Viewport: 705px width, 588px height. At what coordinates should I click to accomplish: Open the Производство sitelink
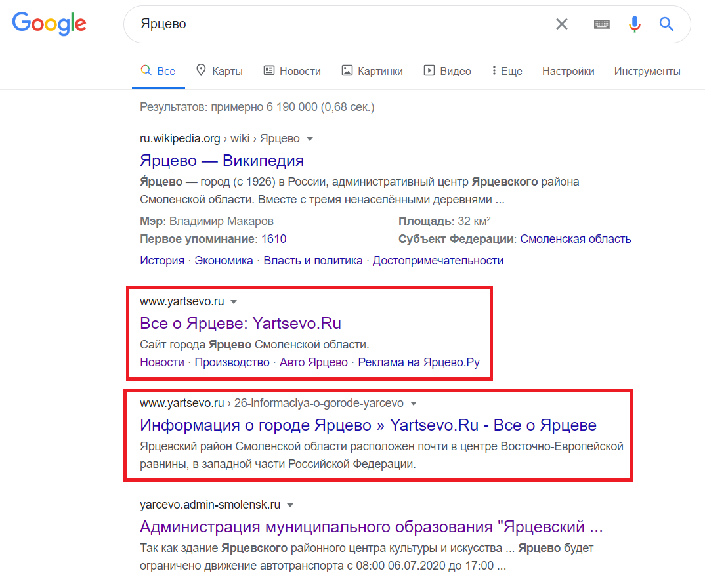[232, 362]
